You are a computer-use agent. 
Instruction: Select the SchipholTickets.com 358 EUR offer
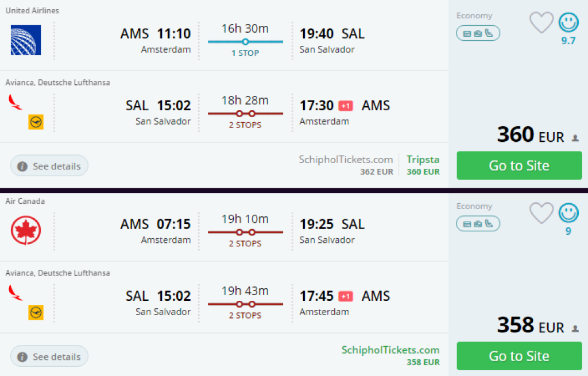coord(390,355)
